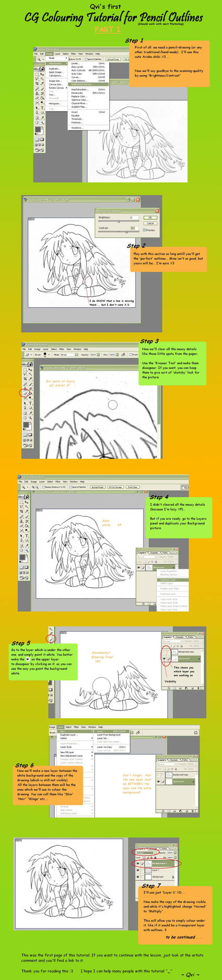Click Print Size button in Step 4

tap(133, 487)
